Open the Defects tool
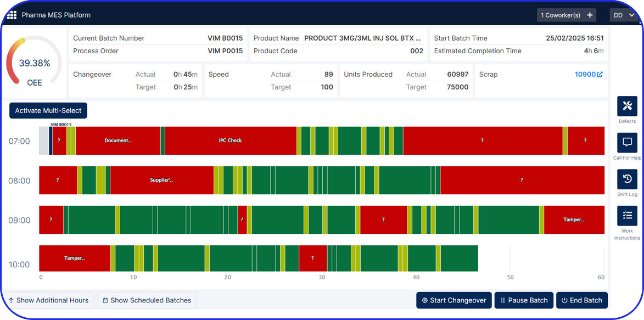 tap(627, 106)
